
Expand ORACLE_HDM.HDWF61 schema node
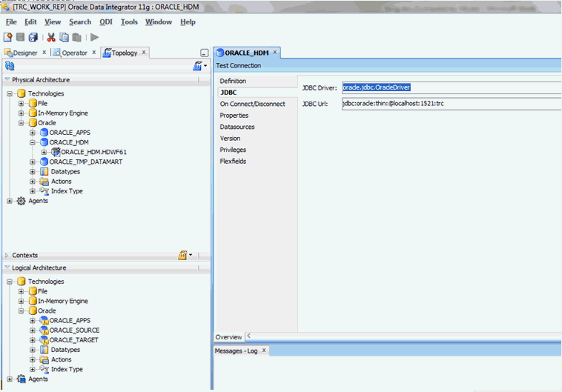coord(44,153)
